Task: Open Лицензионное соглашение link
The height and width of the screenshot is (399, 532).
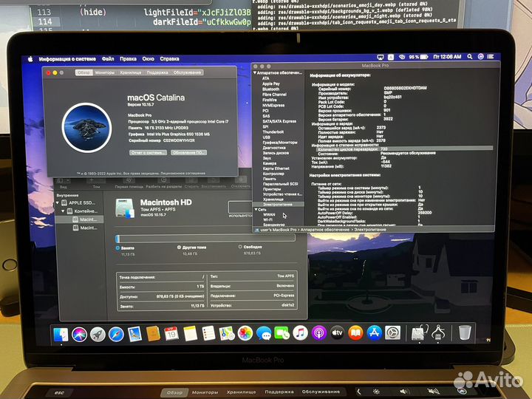Action: [183, 174]
